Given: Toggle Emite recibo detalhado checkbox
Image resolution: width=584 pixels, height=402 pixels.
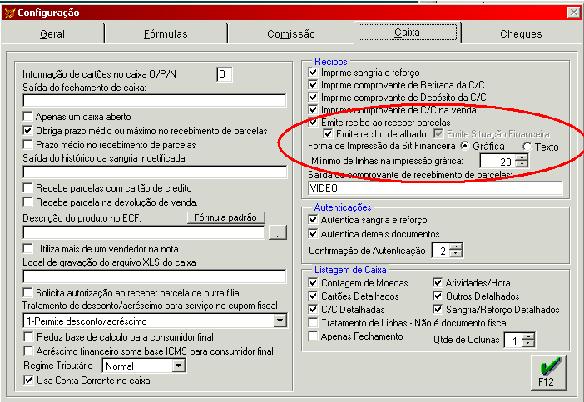Looking at the screenshot, I should point(328,133).
